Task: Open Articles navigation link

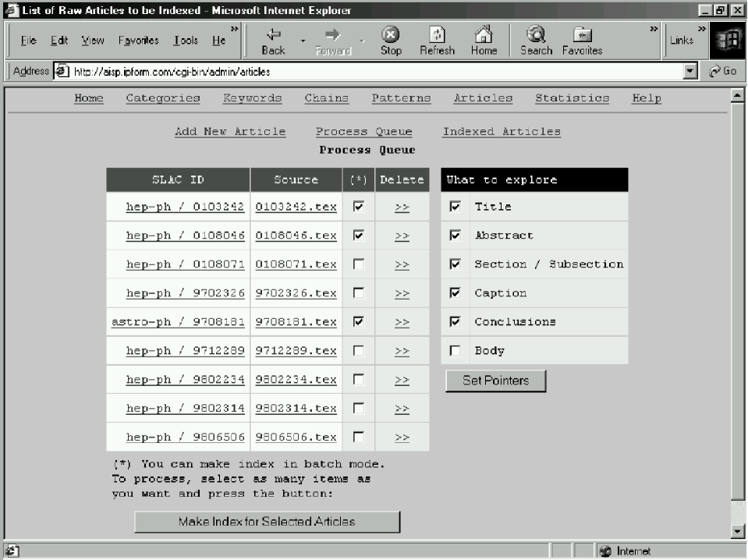Action: [484, 97]
